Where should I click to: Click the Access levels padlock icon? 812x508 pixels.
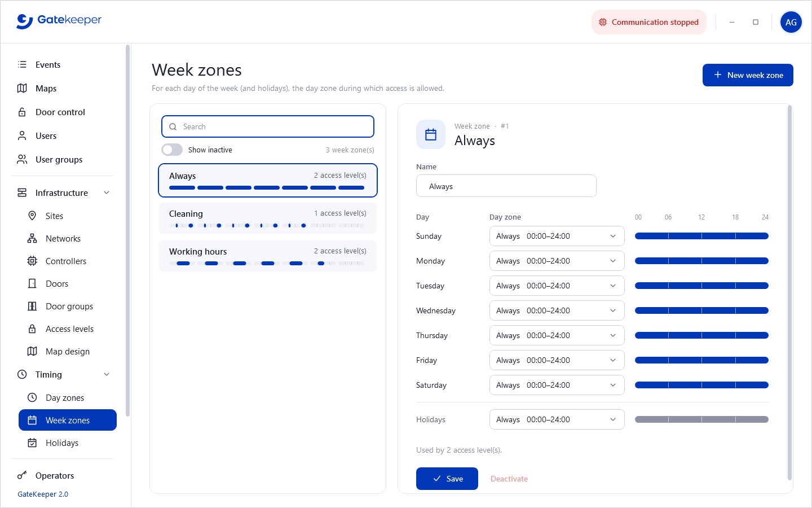point(32,329)
